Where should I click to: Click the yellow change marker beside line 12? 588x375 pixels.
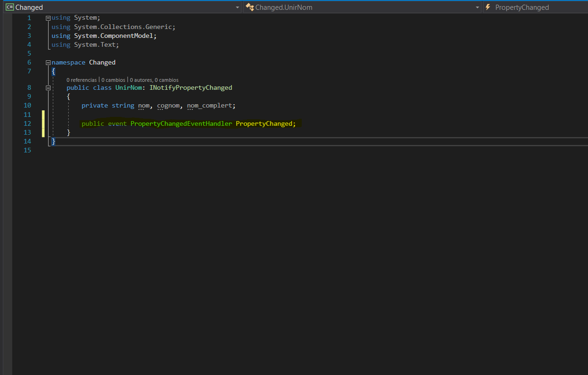click(x=44, y=124)
